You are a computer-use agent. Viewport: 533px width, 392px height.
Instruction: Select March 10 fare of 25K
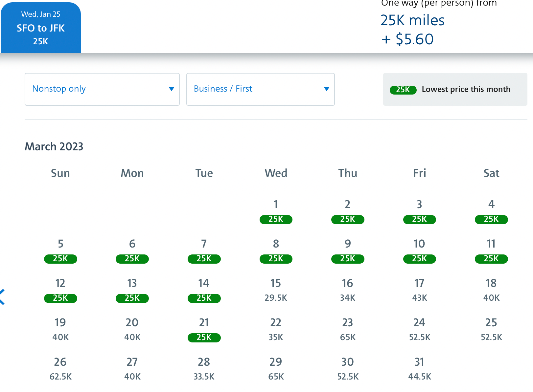click(x=419, y=251)
